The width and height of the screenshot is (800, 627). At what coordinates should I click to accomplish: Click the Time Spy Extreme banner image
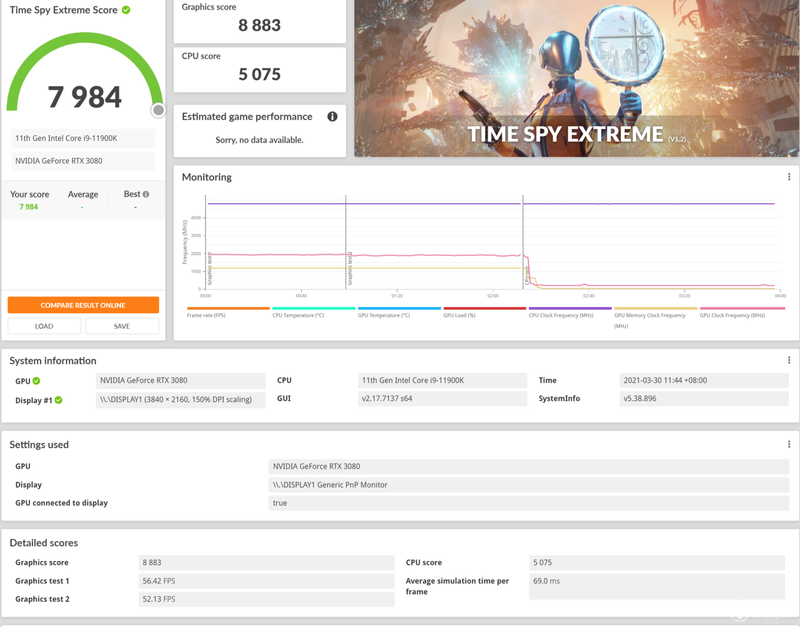click(x=577, y=78)
